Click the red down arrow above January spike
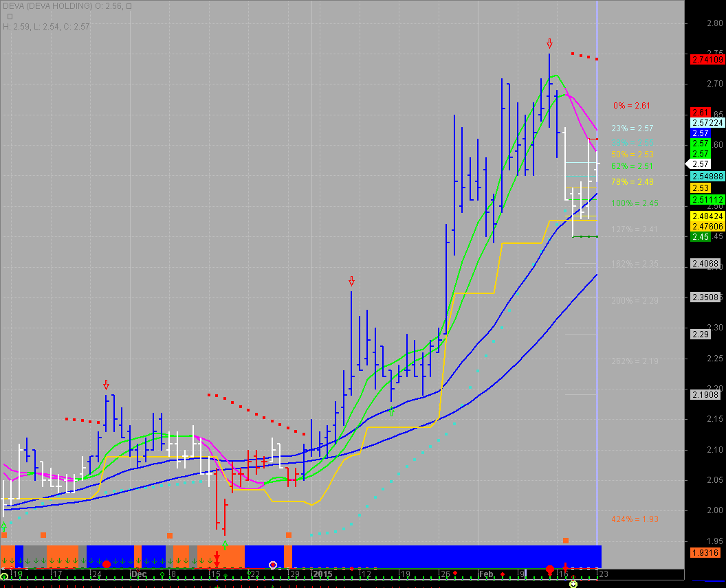This screenshot has height=588, width=726. pos(351,281)
